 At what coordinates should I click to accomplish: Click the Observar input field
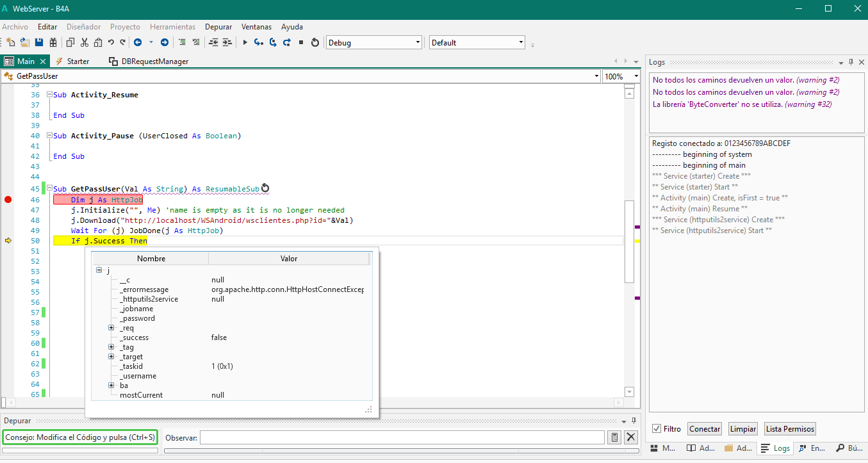[402, 437]
